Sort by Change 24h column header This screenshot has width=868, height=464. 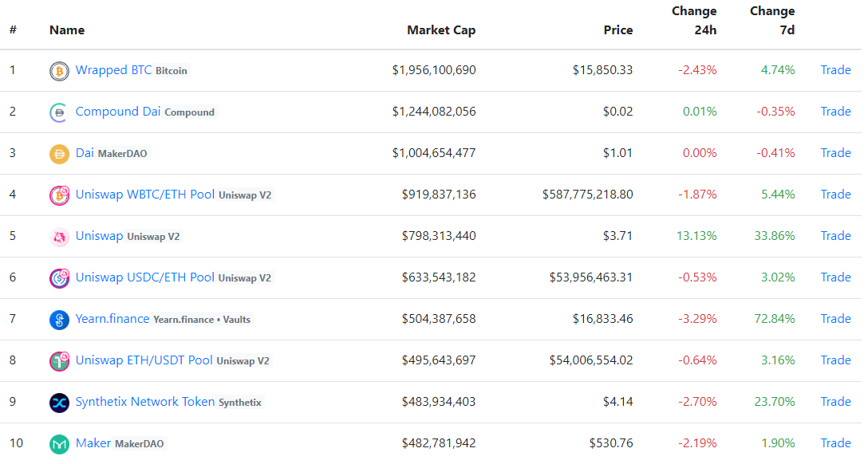694,21
